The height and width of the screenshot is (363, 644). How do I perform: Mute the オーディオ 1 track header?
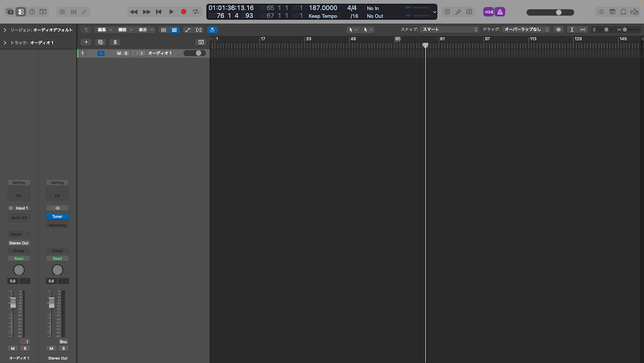[x=118, y=53]
